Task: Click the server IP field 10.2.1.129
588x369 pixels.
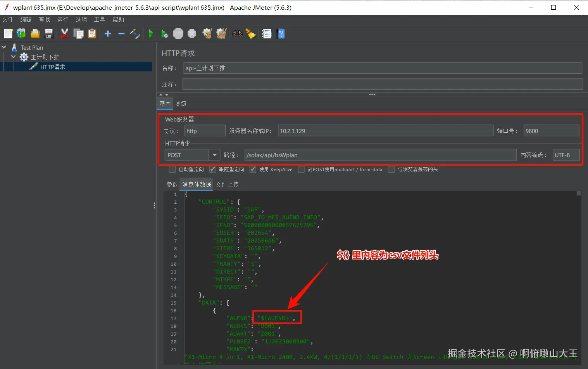Action: pos(385,131)
